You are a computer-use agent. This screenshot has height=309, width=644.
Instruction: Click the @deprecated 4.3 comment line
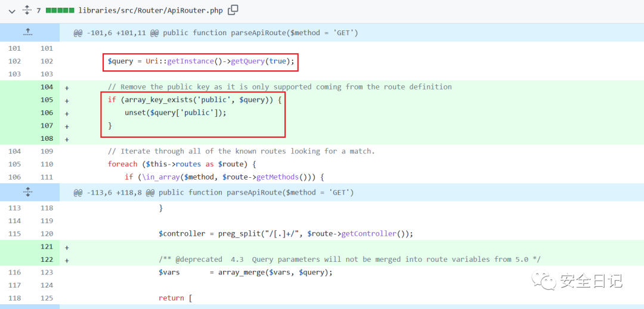(x=349, y=259)
